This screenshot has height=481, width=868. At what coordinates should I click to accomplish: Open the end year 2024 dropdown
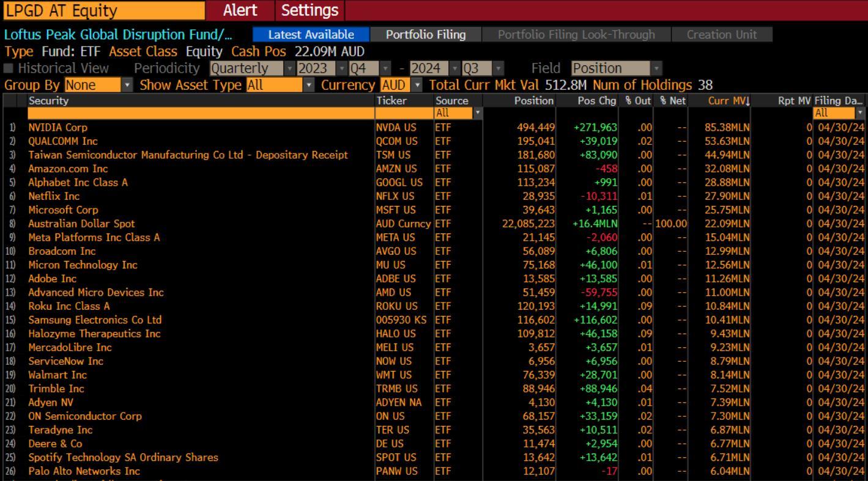click(x=434, y=68)
